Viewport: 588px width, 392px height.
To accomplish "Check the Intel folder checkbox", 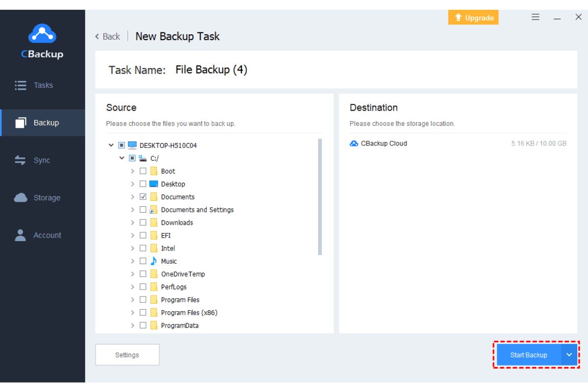I will tap(143, 248).
